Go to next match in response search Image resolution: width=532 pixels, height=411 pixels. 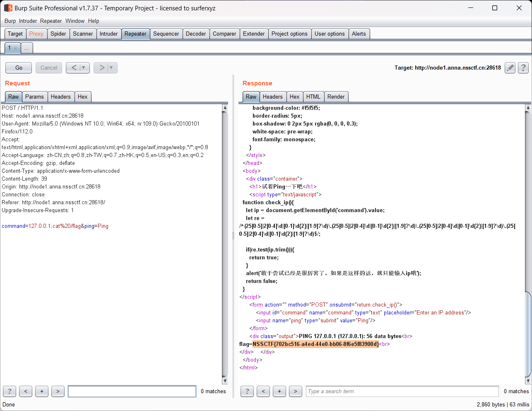coord(296,391)
